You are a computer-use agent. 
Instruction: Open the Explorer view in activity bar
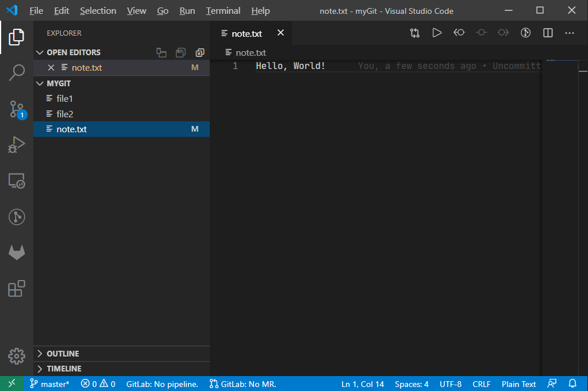tap(17, 37)
